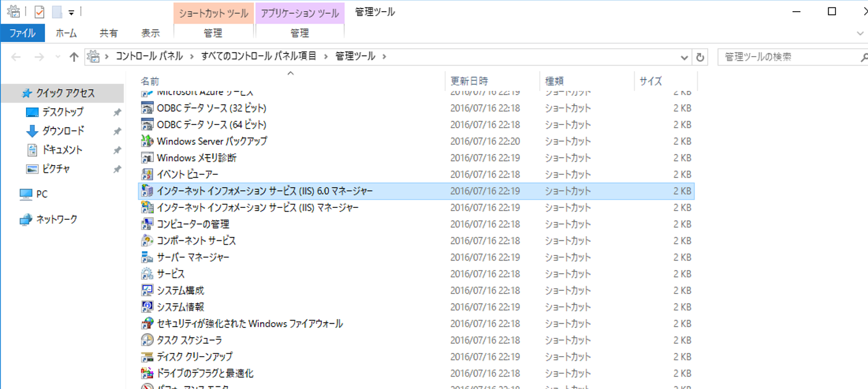Go back with the left arrow
This screenshot has width=868, height=389.
[x=16, y=57]
